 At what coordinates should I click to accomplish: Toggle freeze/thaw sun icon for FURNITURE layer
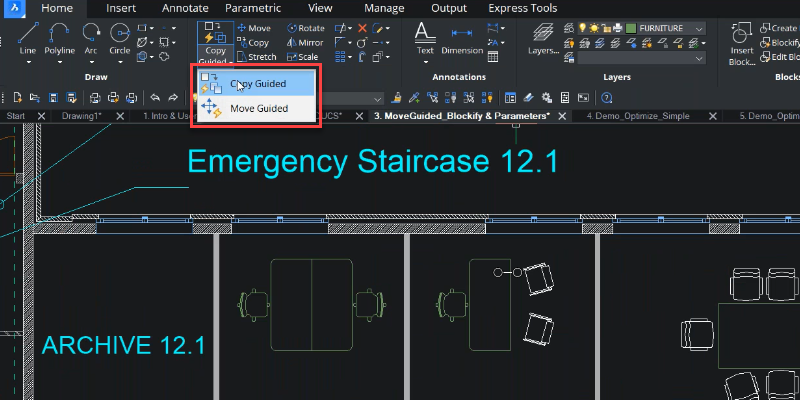tap(594, 28)
